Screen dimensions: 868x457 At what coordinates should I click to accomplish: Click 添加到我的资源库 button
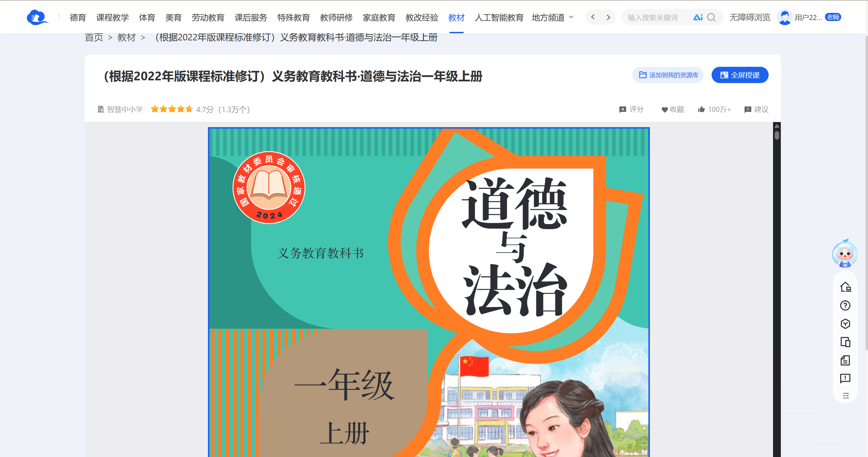pos(668,75)
